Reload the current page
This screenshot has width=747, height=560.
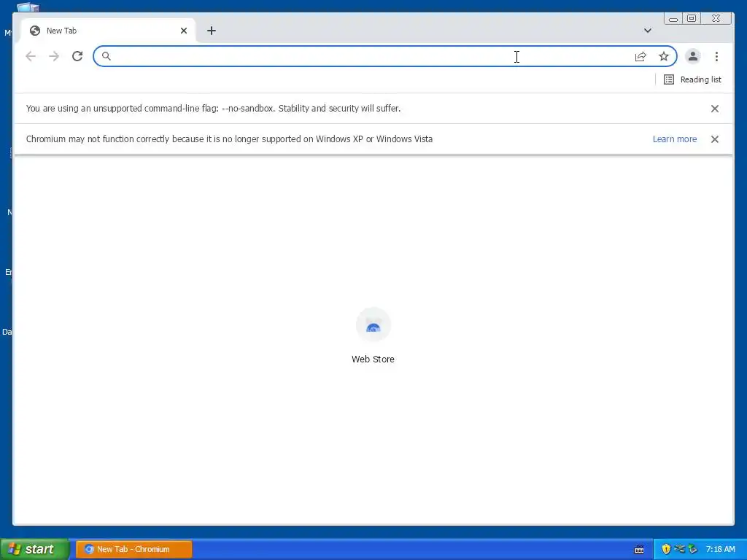click(77, 56)
